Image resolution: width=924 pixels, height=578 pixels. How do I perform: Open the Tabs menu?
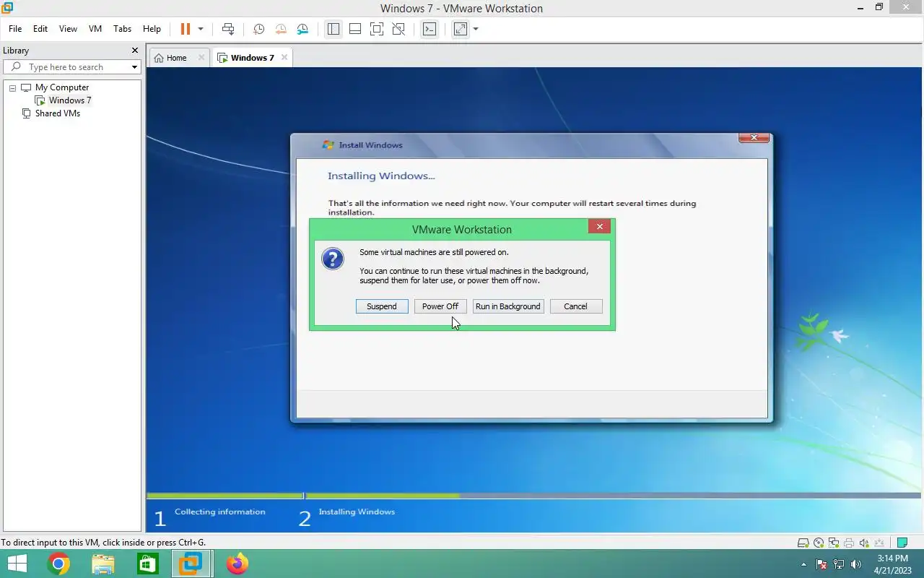tap(123, 29)
